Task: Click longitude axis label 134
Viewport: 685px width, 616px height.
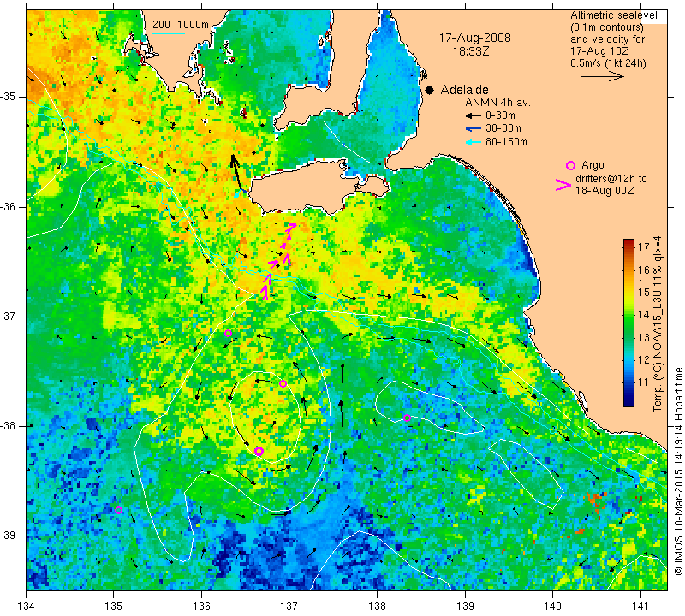Action: [26, 607]
